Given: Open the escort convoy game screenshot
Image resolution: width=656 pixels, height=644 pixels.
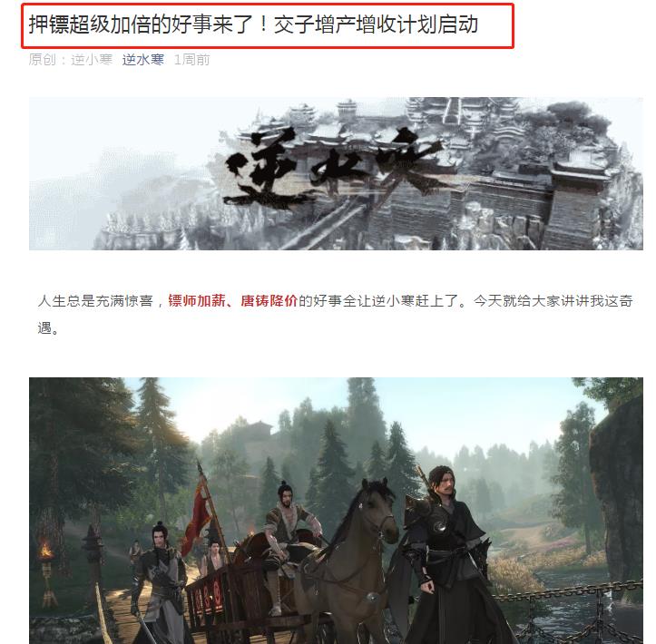Looking at the screenshot, I should (336, 511).
